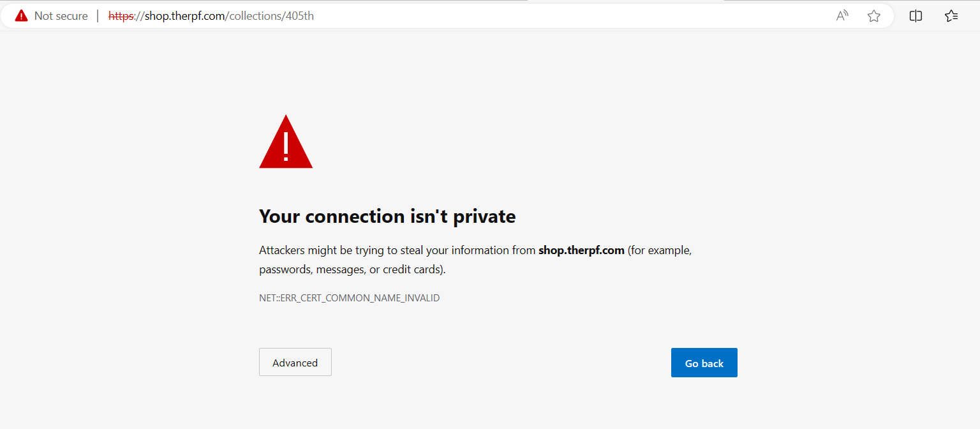Click the shop.therpf.com domain in the address bar
Screen dimensions: 980x429
coord(182,16)
